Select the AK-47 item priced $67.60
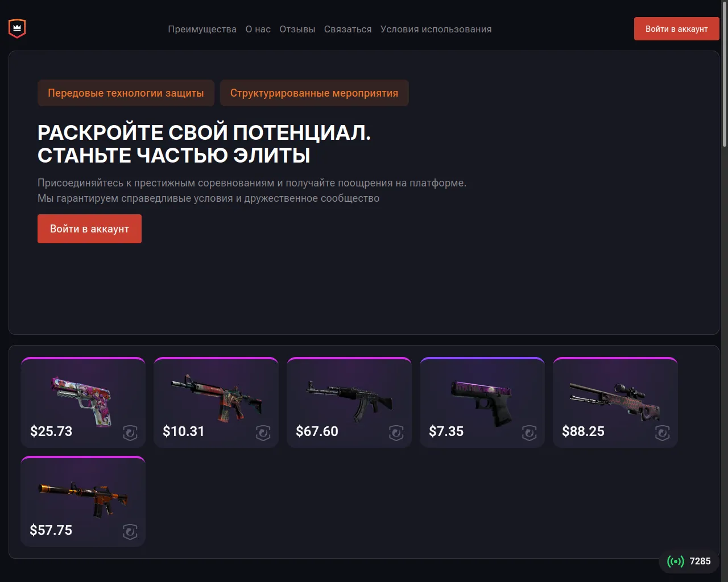Image resolution: width=728 pixels, height=582 pixels. pyautogui.click(x=349, y=402)
